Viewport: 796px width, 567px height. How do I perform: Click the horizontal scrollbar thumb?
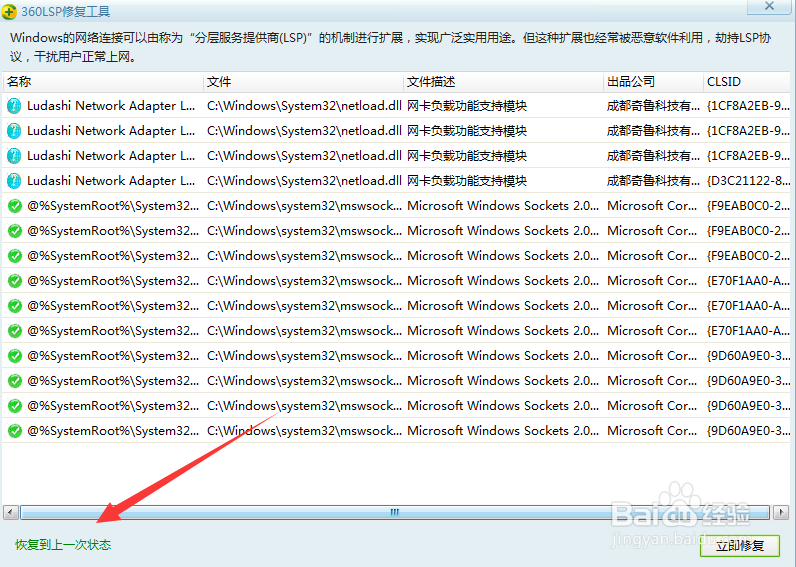(395, 512)
